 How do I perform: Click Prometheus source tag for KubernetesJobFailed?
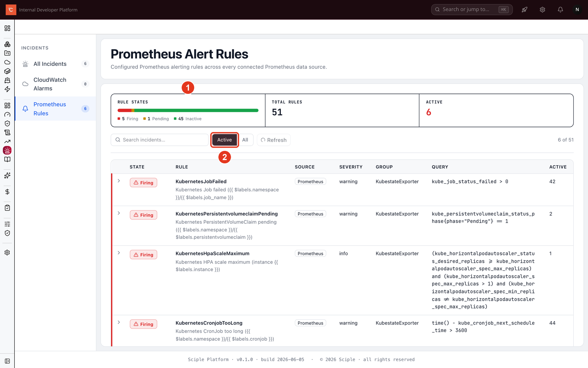[311, 182]
